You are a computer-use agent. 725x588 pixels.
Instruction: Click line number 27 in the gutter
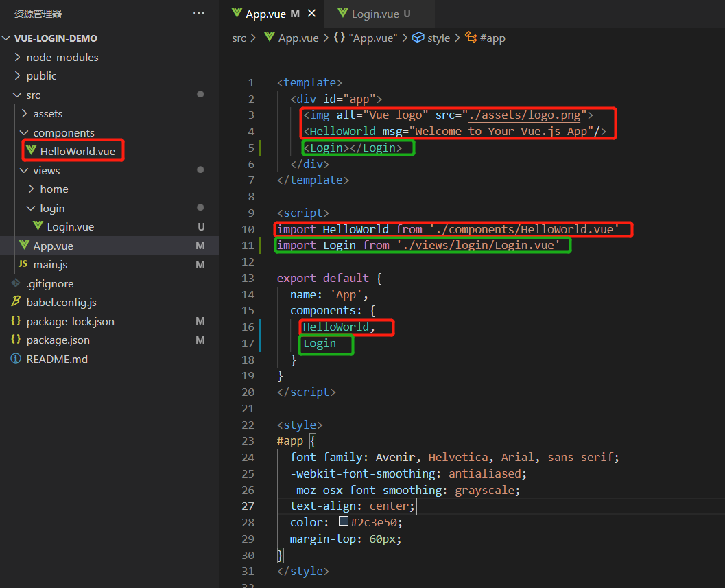(x=248, y=506)
